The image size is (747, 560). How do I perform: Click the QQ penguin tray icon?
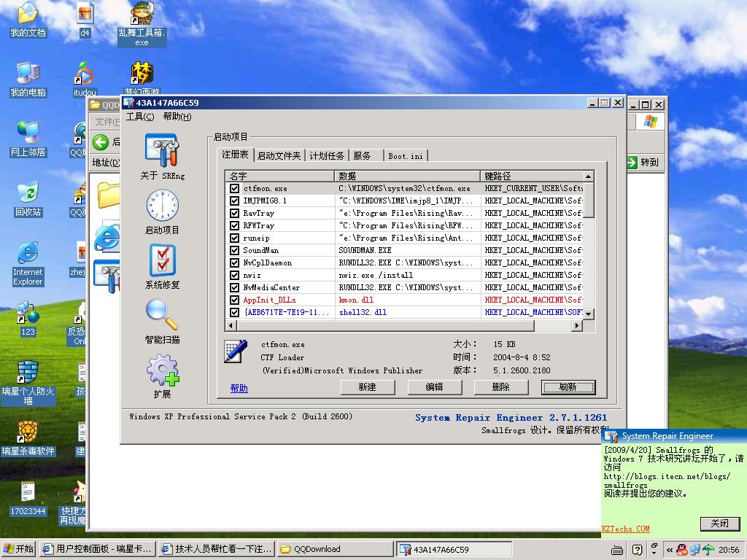[x=682, y=550]
